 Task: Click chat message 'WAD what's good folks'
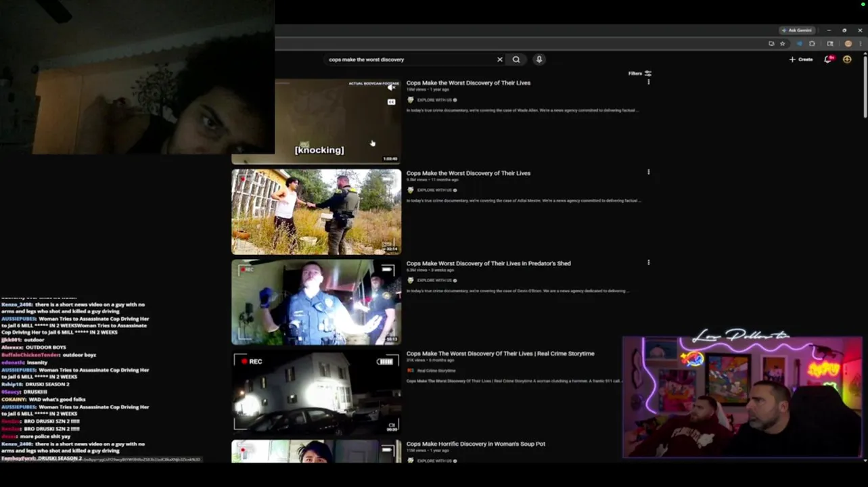tap(55, 400)
